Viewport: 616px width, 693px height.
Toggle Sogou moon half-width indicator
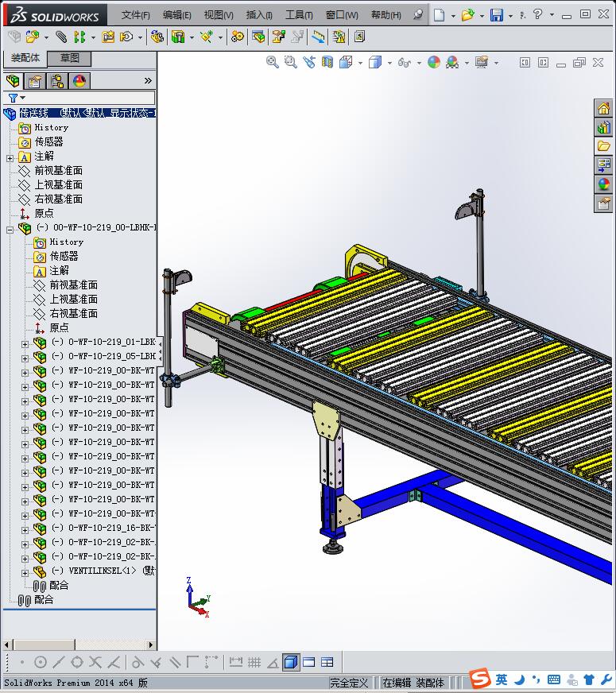pyautogui.click(x=520, y=679)
